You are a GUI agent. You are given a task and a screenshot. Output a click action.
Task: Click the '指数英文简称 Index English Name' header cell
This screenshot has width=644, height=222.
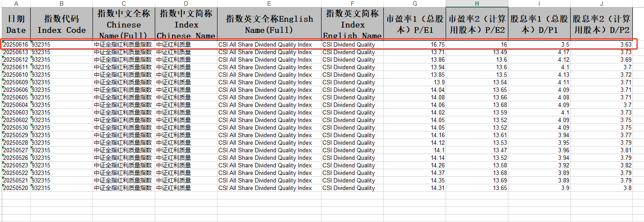[352, 23]
